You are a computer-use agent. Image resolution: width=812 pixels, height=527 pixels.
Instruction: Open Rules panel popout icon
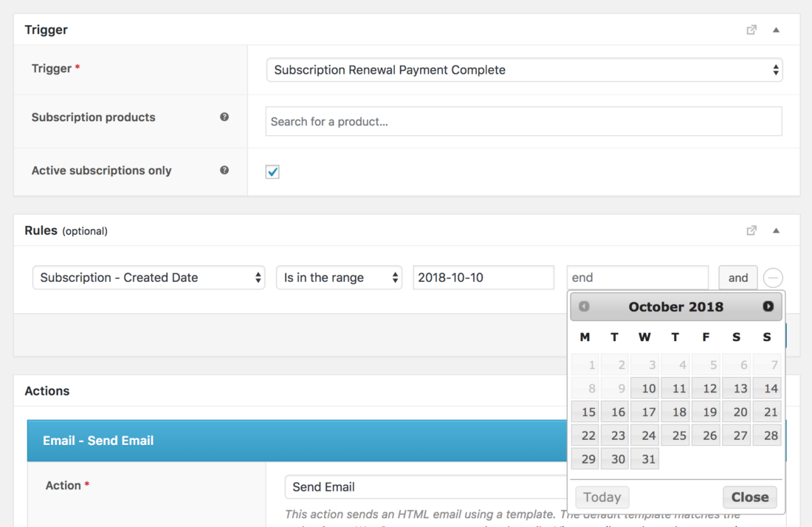(751, 230)
